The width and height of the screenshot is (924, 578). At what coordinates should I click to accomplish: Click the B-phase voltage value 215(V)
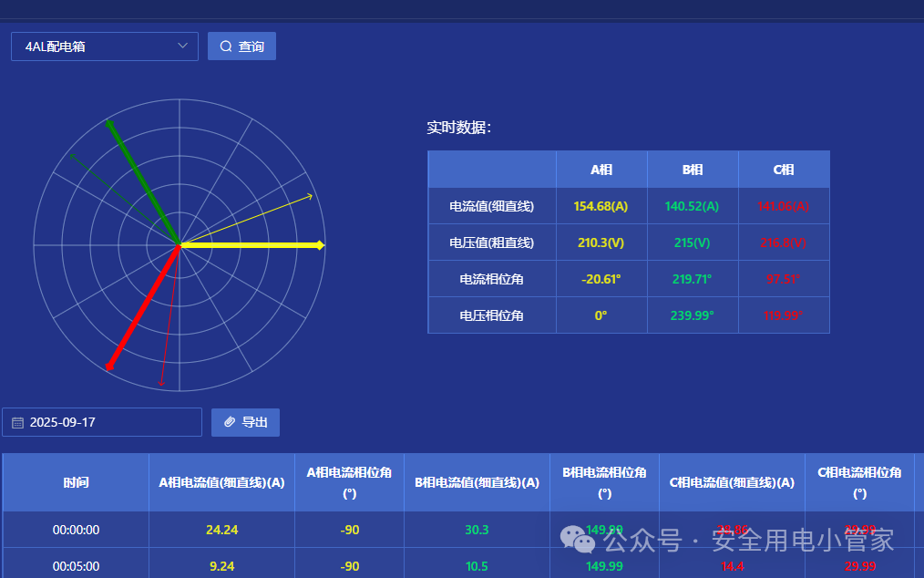coord(692,243)
